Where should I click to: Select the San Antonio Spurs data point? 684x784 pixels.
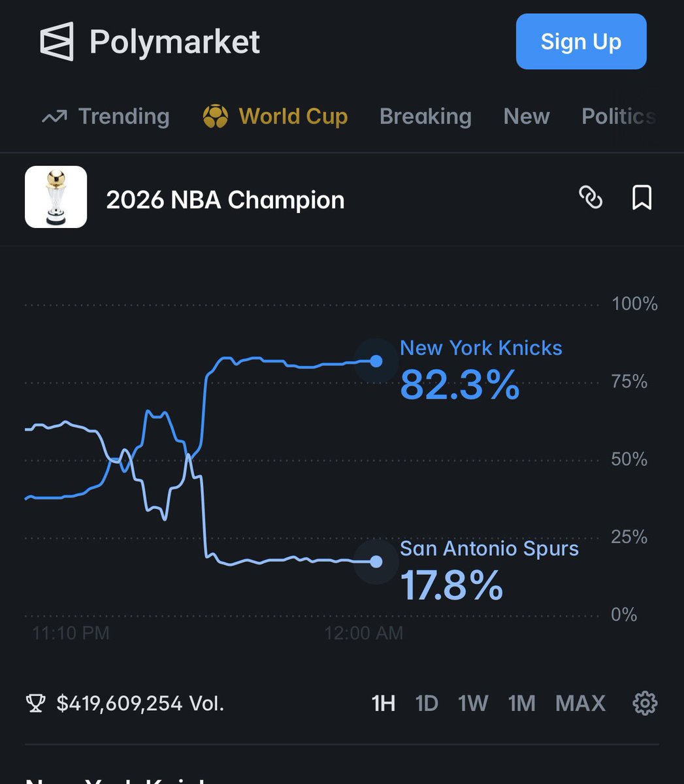click(x=376, y=561)
